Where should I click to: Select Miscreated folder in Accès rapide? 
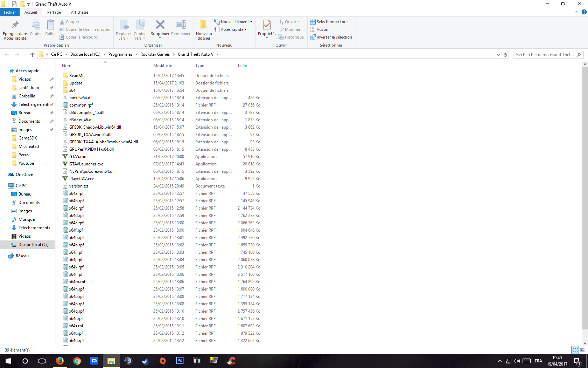click(29, 146)
